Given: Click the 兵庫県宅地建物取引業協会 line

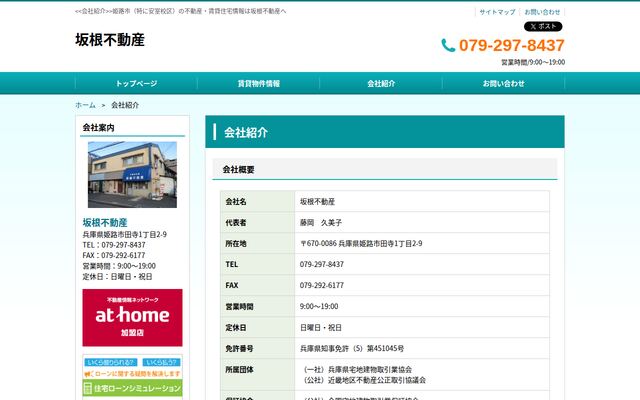Looking at the screenshot, I should coord(357,369).
